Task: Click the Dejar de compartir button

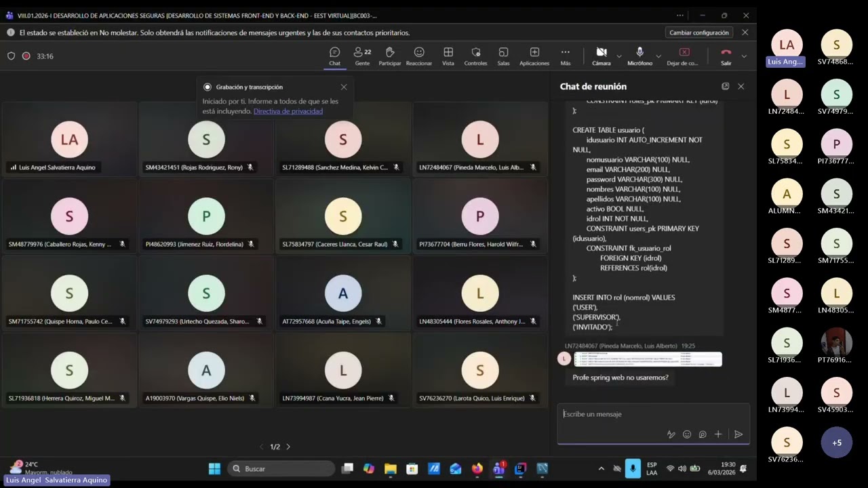Action: tap(683, 56)
